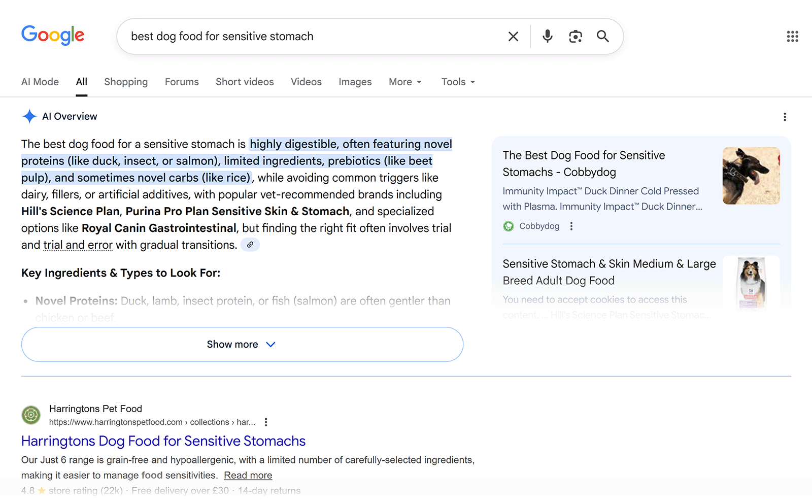The height and width of the screenshot is (504, 812).
Task: Open the More search categories dropdown
Action: [x=404, y=82]
